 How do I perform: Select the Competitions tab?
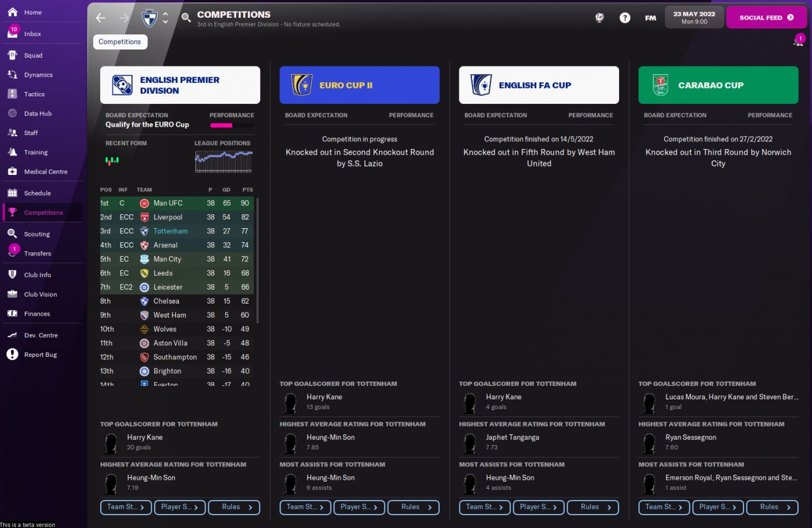click(120, 42)
